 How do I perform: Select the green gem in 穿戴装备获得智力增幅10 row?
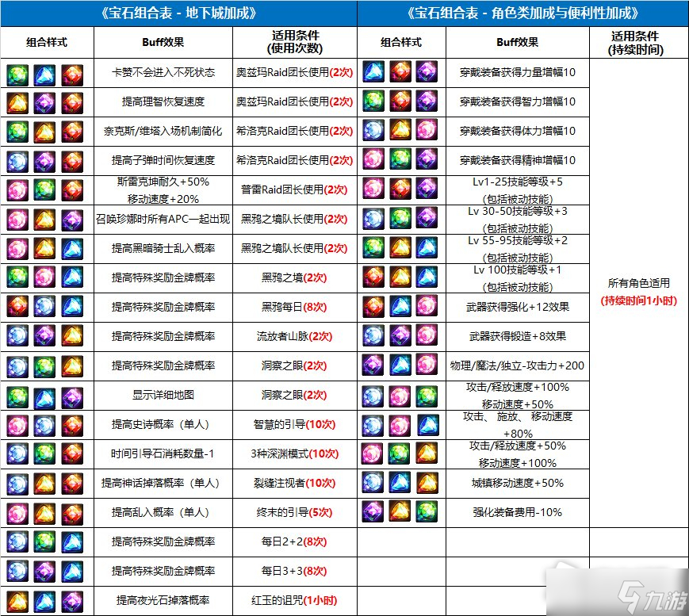(373, 101)
